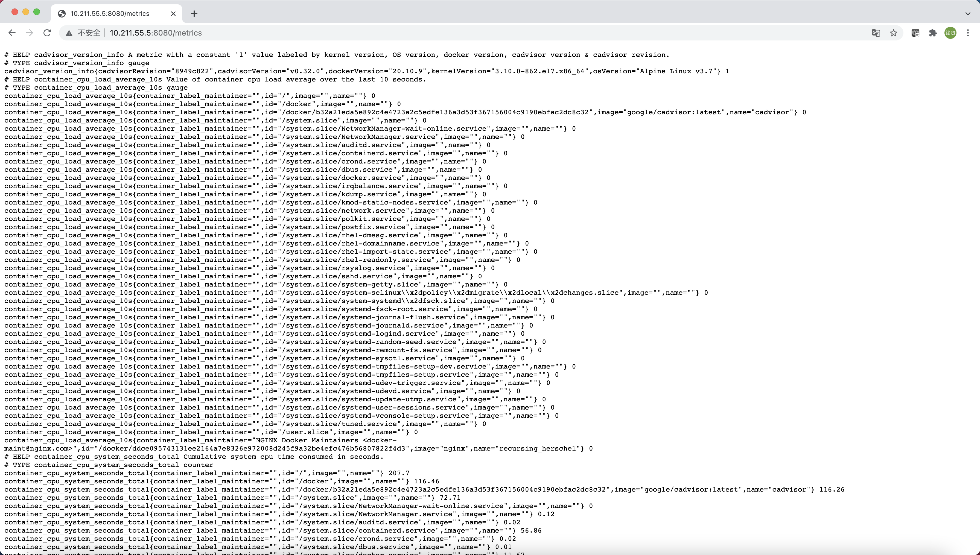Reload the metrics page

click(47, 33)
